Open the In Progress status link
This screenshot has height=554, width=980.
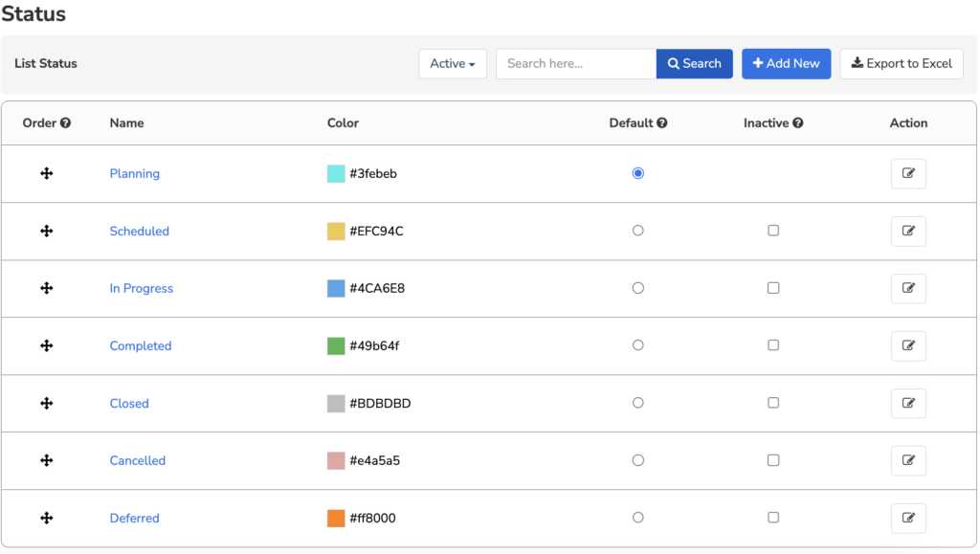pos(142,289)
